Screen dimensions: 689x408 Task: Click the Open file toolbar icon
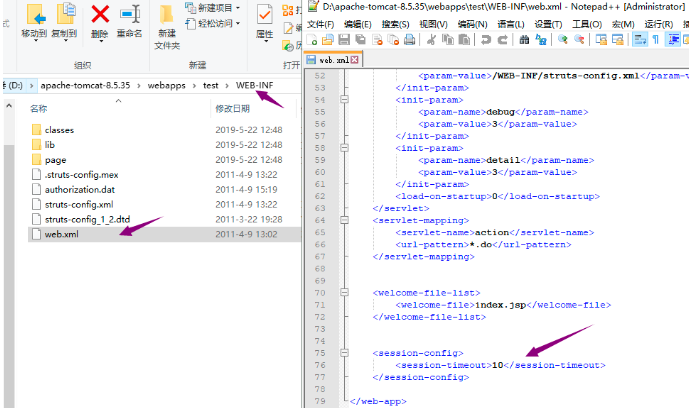click(x=328, y=40)
